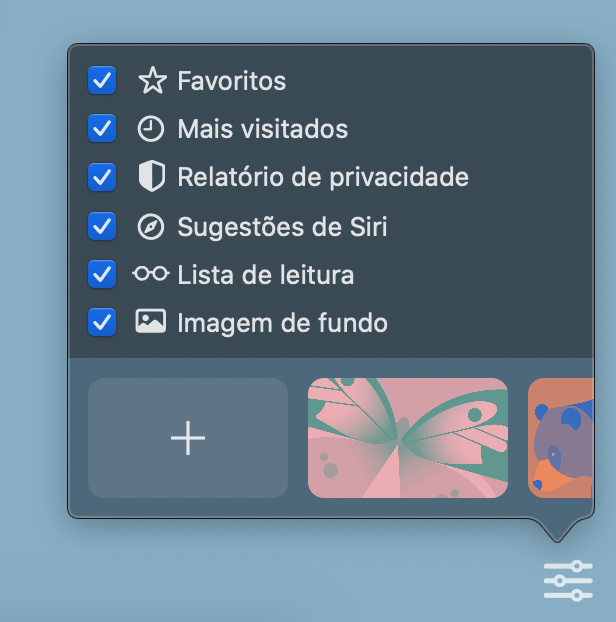The image size is (616, 622).
Task: Click the plus icon to add background
Action: [188, 438]
